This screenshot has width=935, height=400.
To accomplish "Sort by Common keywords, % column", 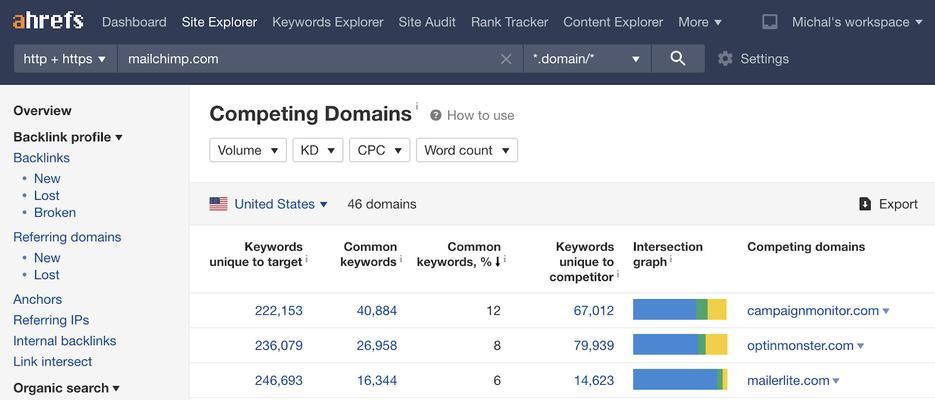I will tap(461, 254).
